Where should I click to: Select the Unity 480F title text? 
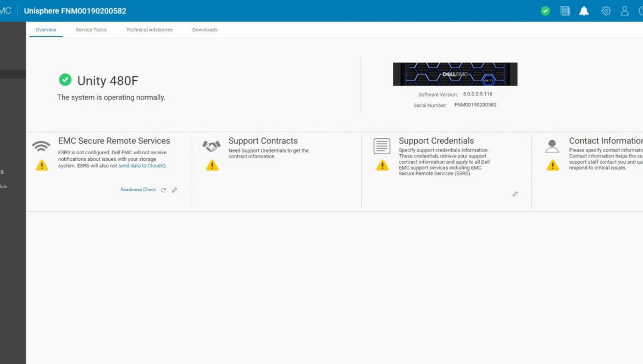108,81
